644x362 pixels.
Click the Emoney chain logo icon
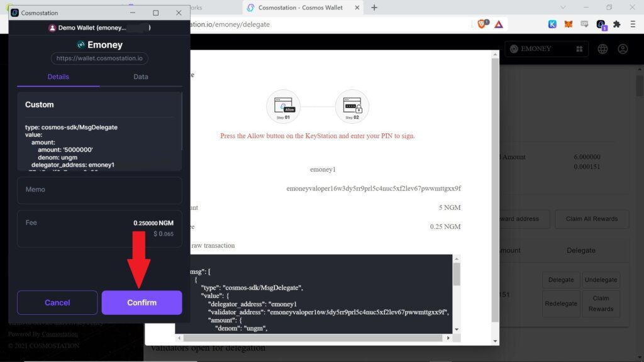pos(81,45)
